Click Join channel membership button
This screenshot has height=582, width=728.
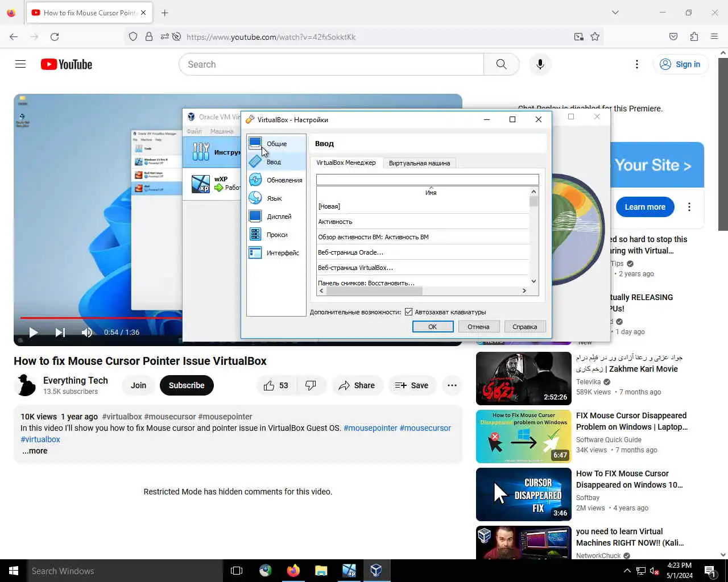[138, 385]
